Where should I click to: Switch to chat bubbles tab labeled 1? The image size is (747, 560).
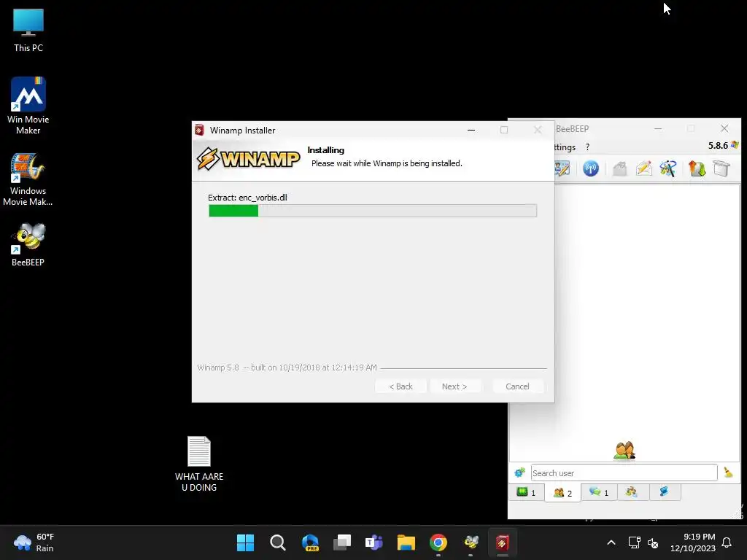click(600, 492)
